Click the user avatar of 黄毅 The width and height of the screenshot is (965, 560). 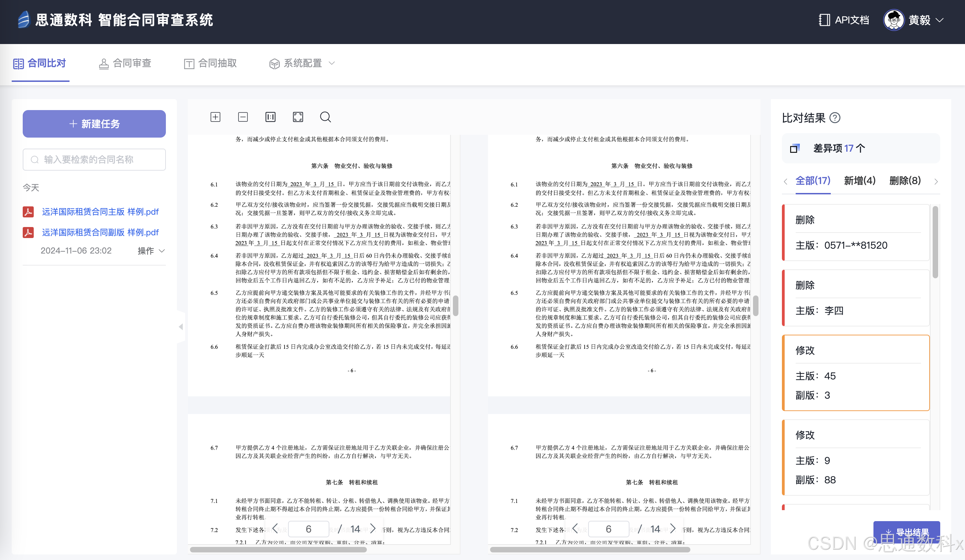click(x=894, y=20)
